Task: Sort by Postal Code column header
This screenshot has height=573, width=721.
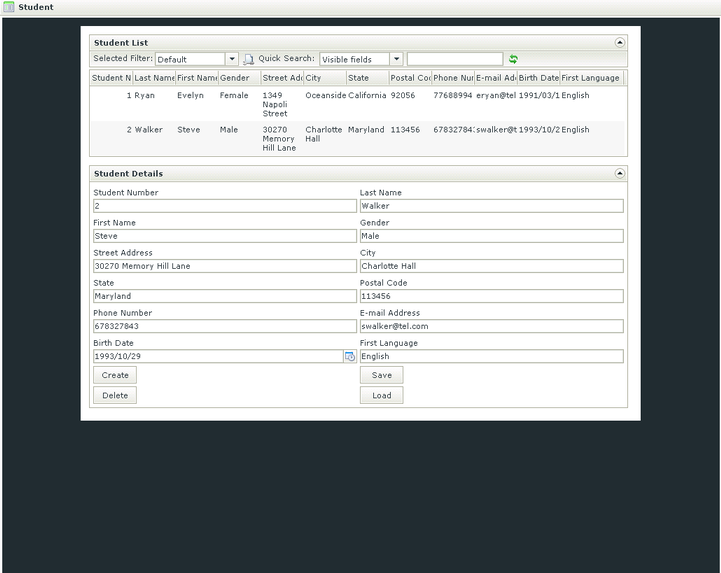Action: click(x=410, y=78)
